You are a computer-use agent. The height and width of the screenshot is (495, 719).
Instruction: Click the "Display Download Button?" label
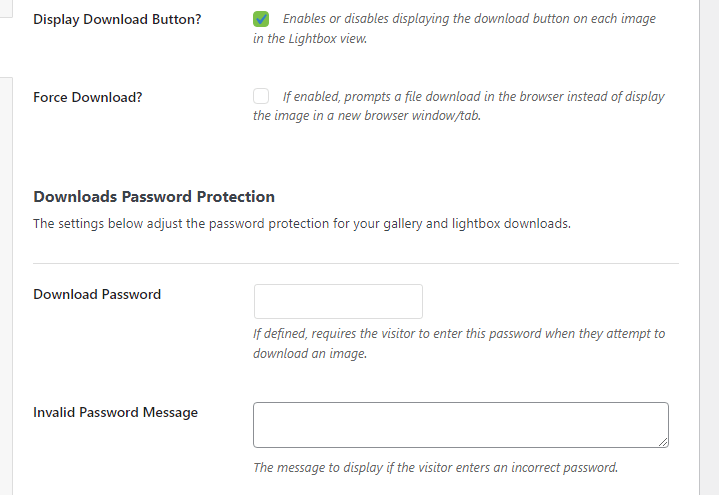tap(117, 20)
